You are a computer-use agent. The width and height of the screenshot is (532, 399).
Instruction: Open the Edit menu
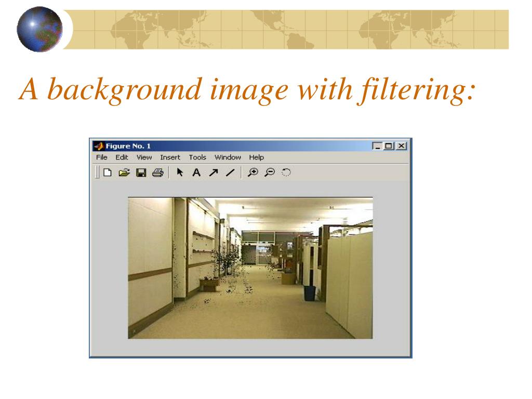pyautogui.click(x=122, y=157)
